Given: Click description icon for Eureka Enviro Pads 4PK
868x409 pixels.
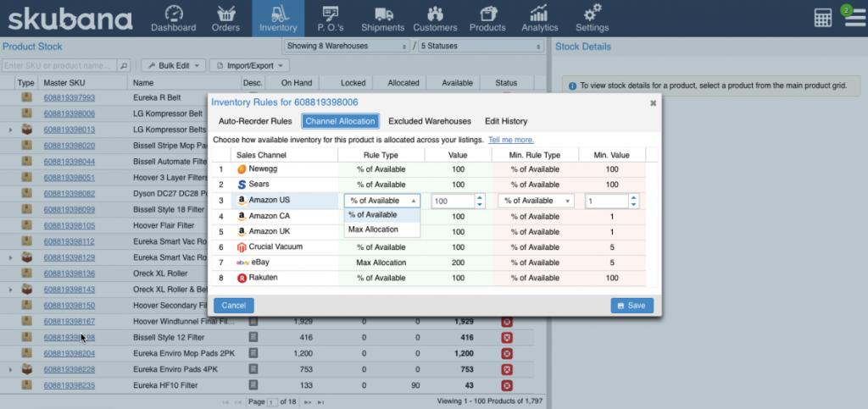Looking at the screenshot, I should click(x=253, y=369).
